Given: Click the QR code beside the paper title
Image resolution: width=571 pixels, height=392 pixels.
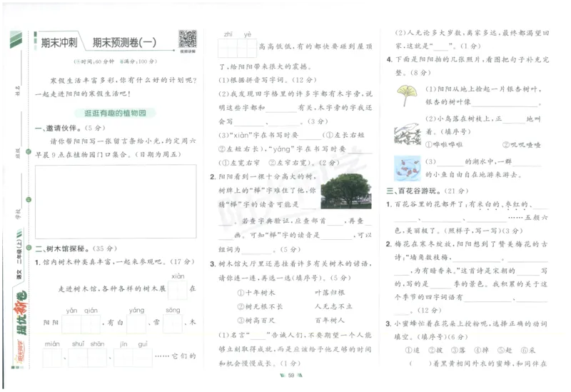Looking at the screenshot, I should [188, 39].
